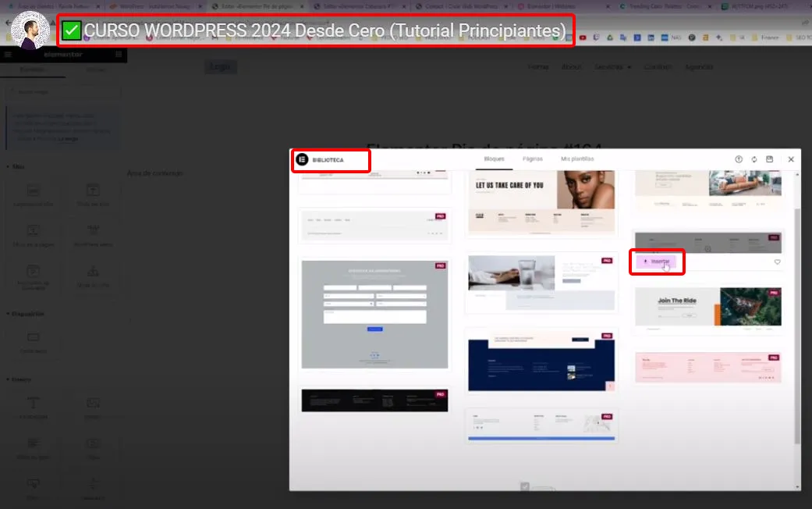Choose the footer template with map

pyautogui.click(x=541, y=426)
